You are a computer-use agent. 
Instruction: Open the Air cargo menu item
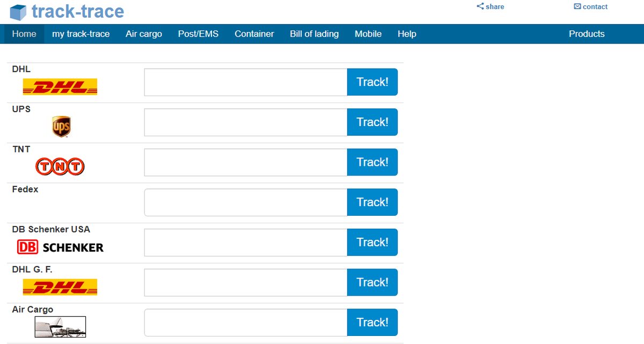(144, 34)
